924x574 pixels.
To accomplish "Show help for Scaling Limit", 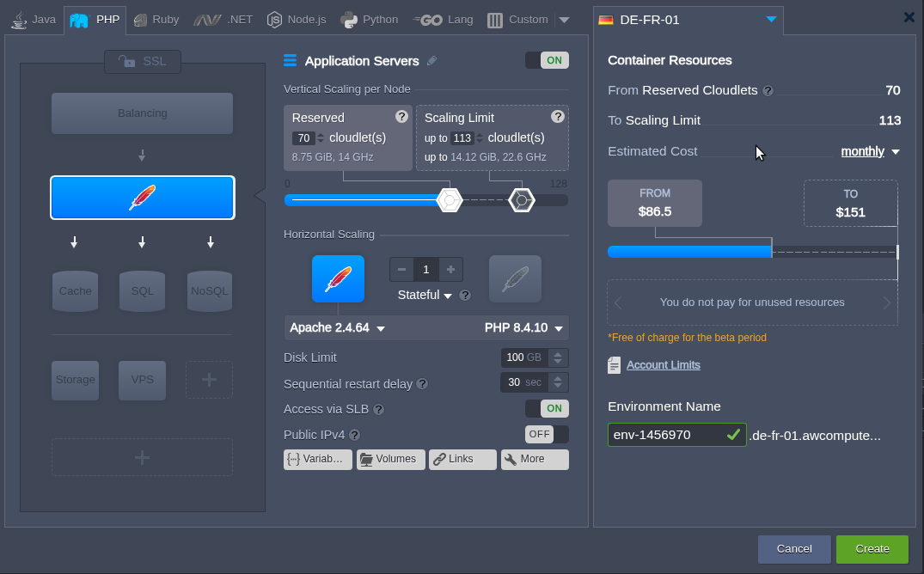I will click(x=558, y=117).
